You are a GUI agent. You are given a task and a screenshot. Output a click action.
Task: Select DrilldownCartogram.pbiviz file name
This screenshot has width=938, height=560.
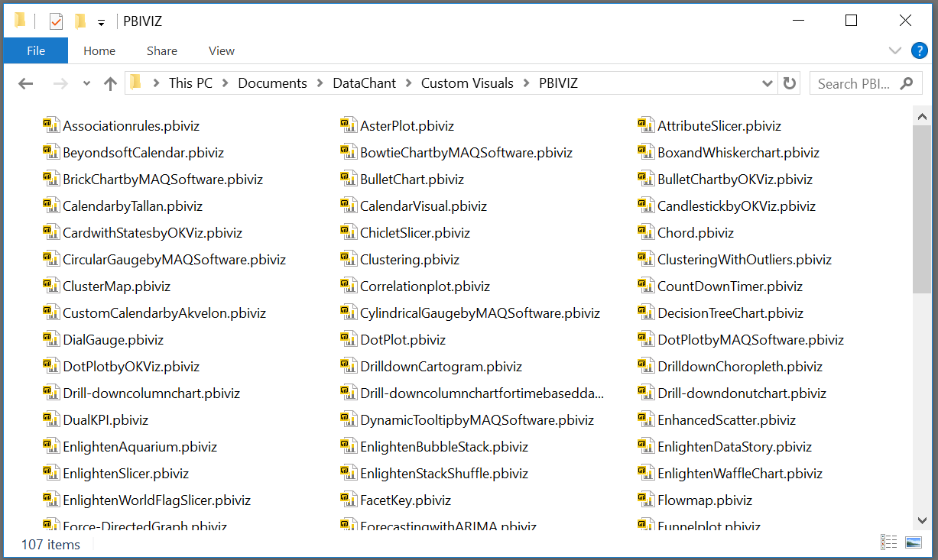coord(441,367)
